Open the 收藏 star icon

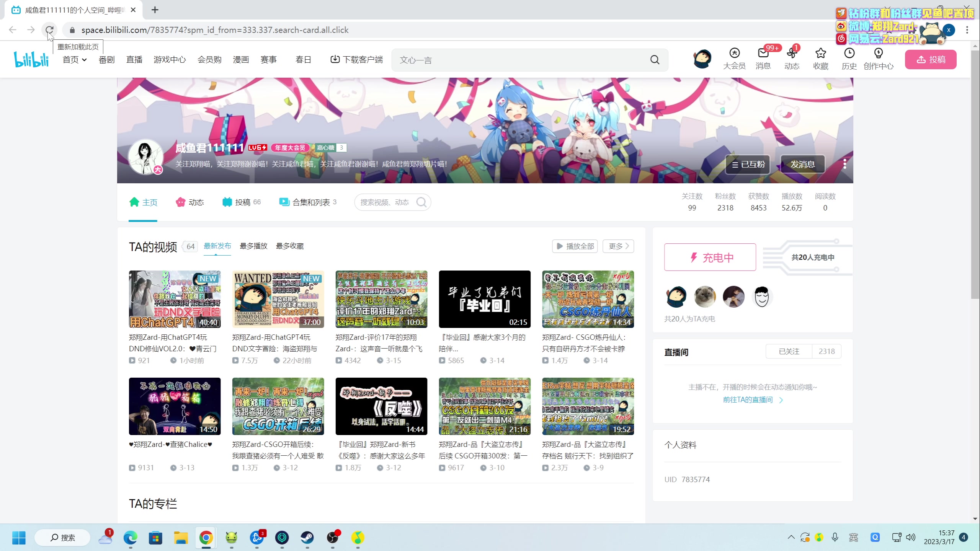pos(820,54)
